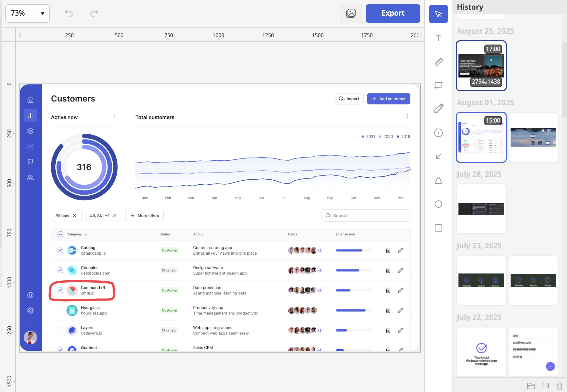The width and height of the screenshot is (567, 392).
Task: Select the Ruler measurement tool
Action: [438, 62]
